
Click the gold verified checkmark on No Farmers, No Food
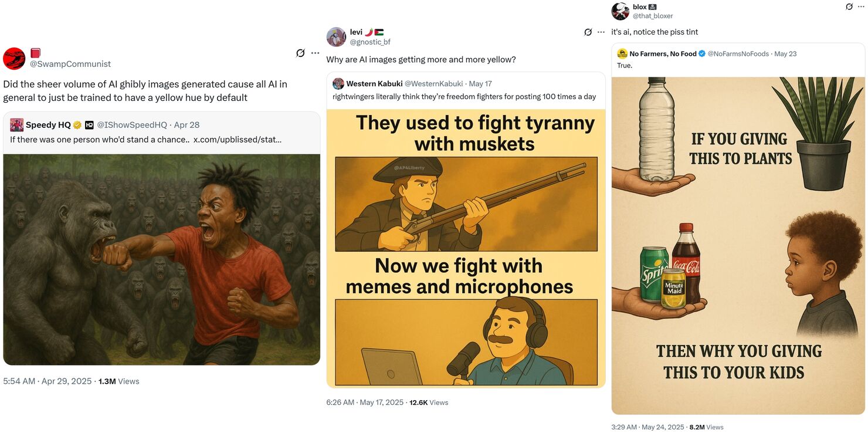coord(701,53)
